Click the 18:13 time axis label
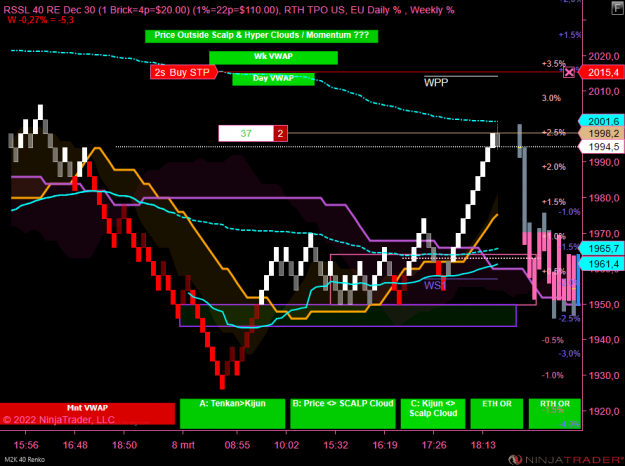 pyautogui.click(x=483, y=445)
